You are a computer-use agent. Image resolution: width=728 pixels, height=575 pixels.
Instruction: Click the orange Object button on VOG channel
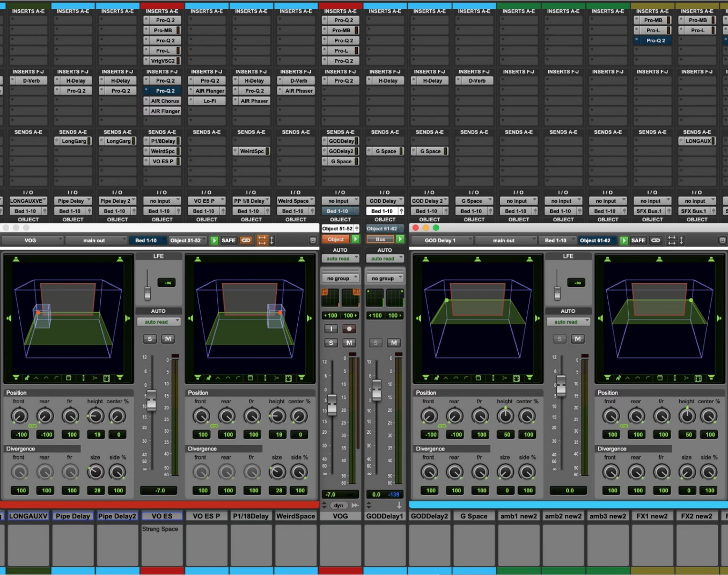coord(336,239)
